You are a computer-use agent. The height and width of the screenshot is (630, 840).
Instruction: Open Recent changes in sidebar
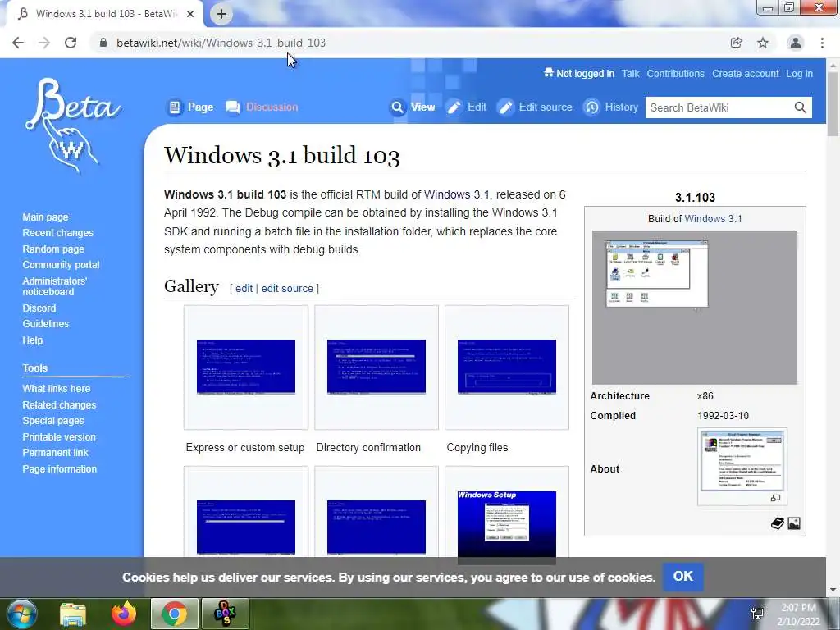pyautogui.click(x=58, y=232)
